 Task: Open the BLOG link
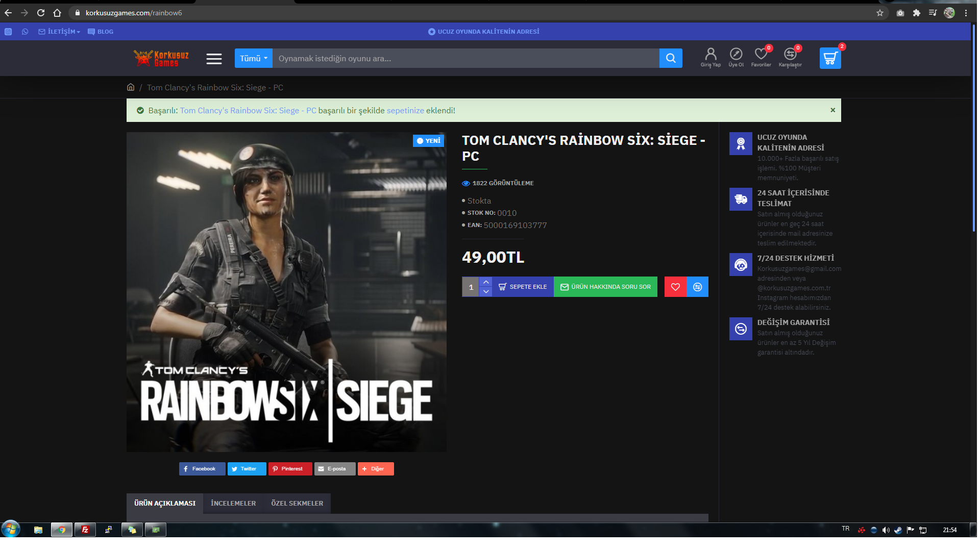(x=101, y=32)
